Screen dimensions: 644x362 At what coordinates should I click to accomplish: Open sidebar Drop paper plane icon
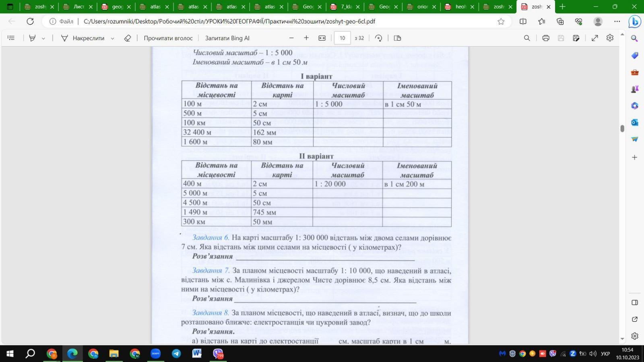[x=635, y=139]
